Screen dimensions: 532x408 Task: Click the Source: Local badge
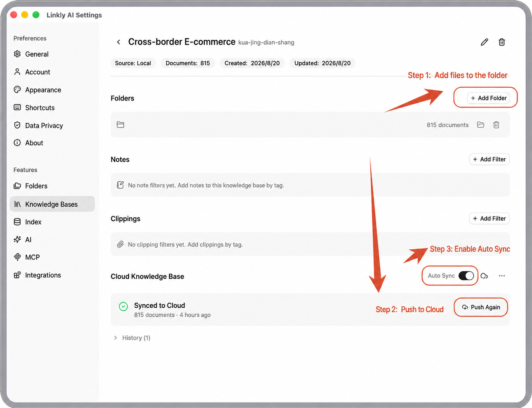(133, 63)
